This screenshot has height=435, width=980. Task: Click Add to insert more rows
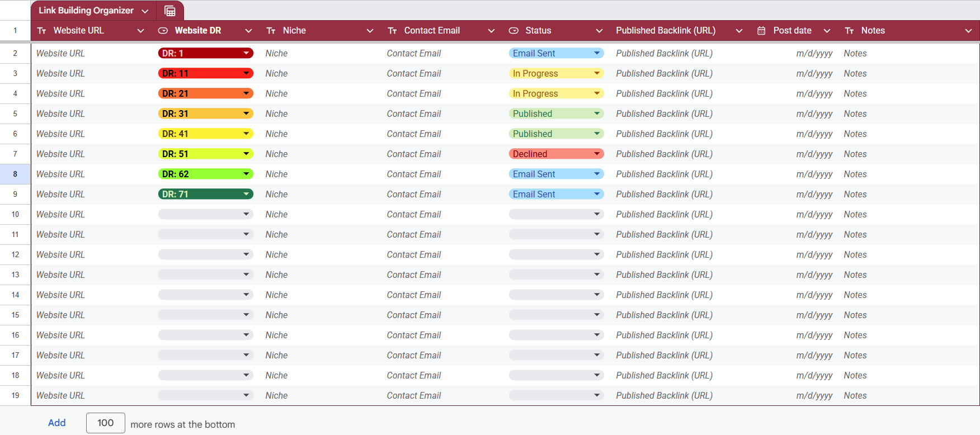pyautogui.click(x=56, y=423)
